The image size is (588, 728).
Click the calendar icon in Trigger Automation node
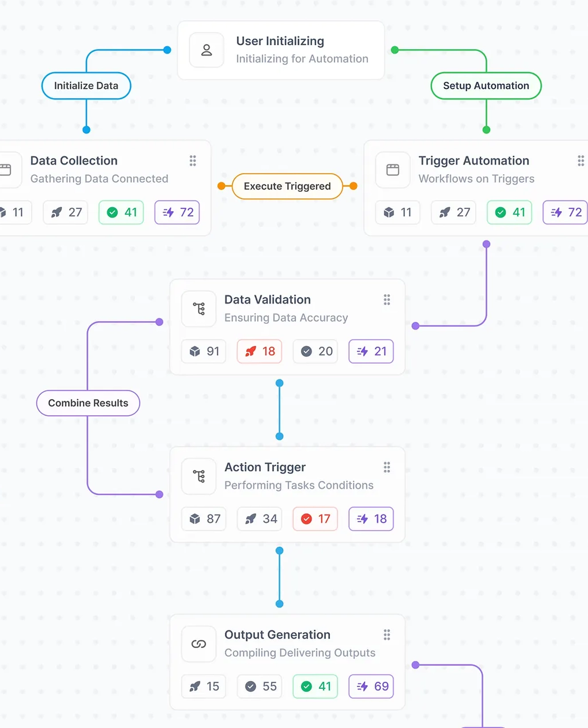point(392,170)
